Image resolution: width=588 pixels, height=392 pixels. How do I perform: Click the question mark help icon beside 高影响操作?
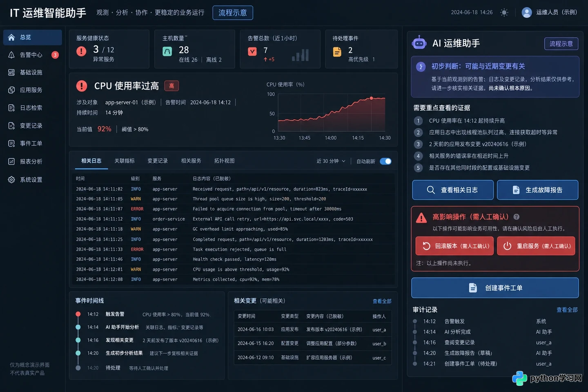point(517,217)
